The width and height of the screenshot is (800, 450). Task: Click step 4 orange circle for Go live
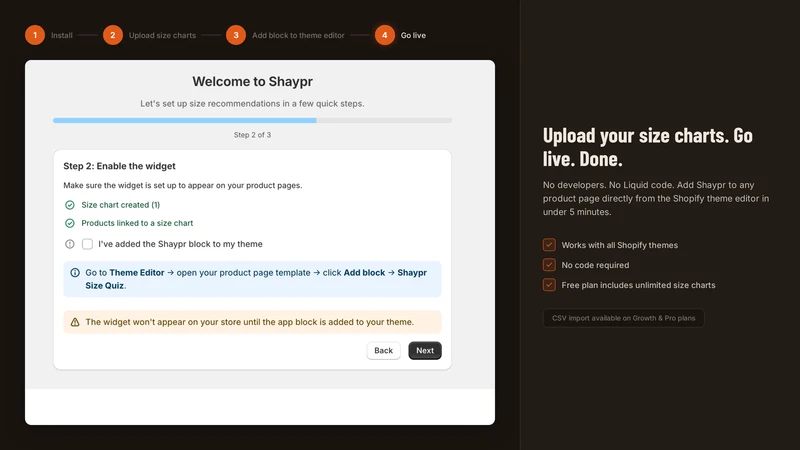[x=385, y=35]
